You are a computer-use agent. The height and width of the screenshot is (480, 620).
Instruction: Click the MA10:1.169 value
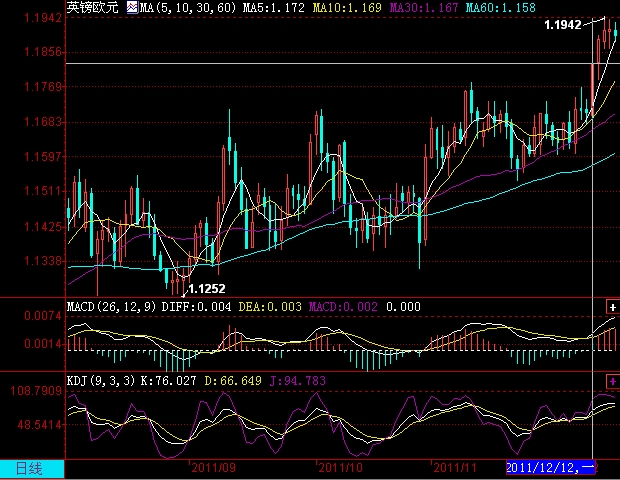coord(347,8)
